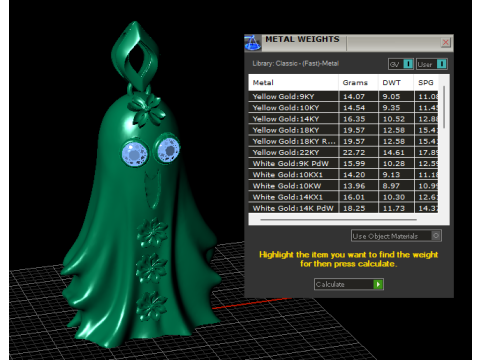
Task: Click the 13.96 grams cell
Action: (358, 186)
